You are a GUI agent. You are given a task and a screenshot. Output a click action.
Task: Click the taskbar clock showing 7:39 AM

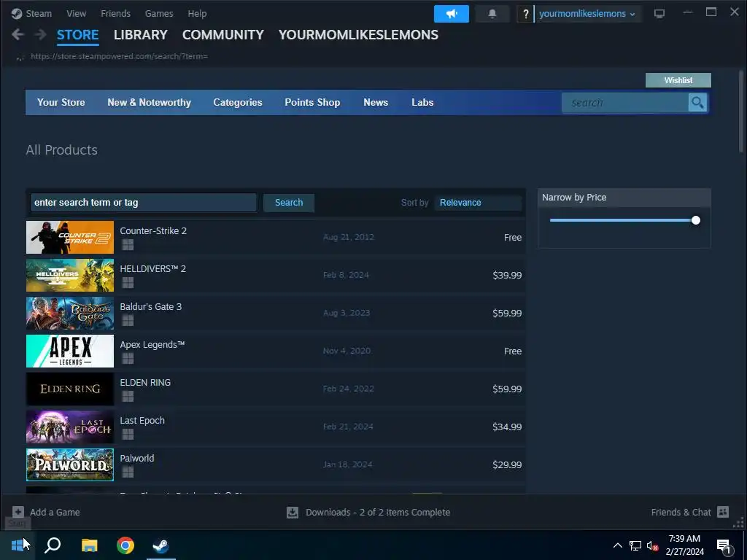(x=684, y=545)
